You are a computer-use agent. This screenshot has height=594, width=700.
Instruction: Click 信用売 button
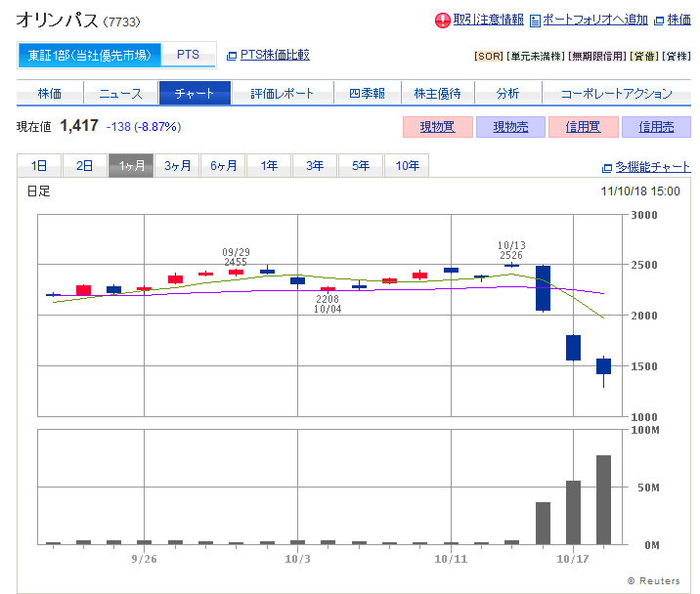point(656,127)
